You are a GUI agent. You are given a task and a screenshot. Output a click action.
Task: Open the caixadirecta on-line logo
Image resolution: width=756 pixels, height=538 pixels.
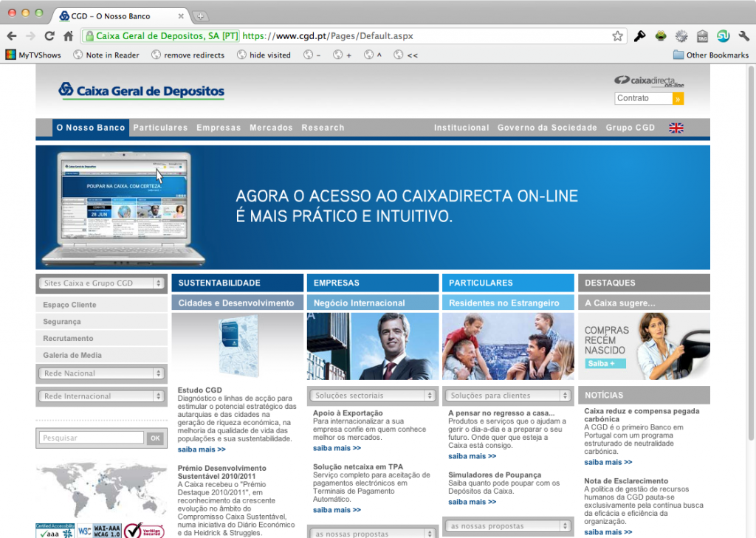click(x=649, y=81)
